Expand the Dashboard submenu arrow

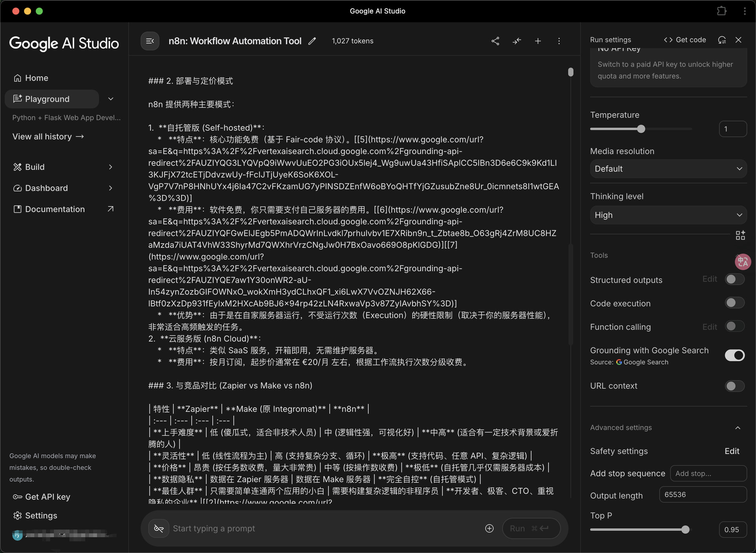[x=111, y=188]
